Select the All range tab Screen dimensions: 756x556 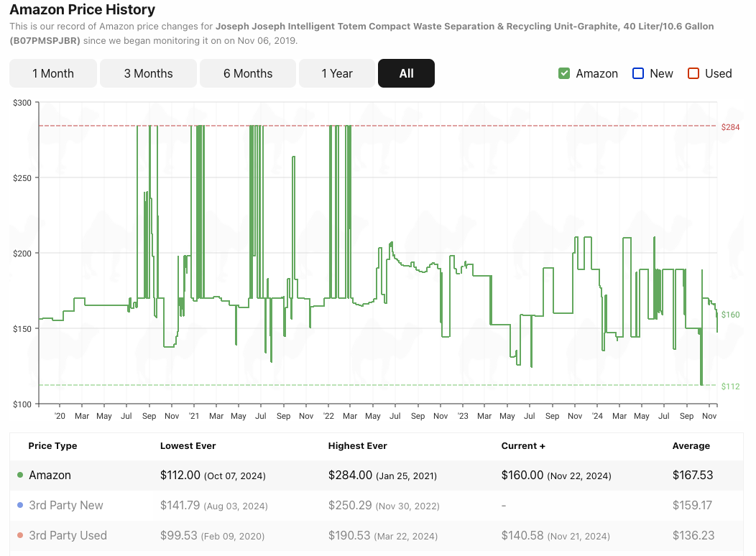(407, 73)
